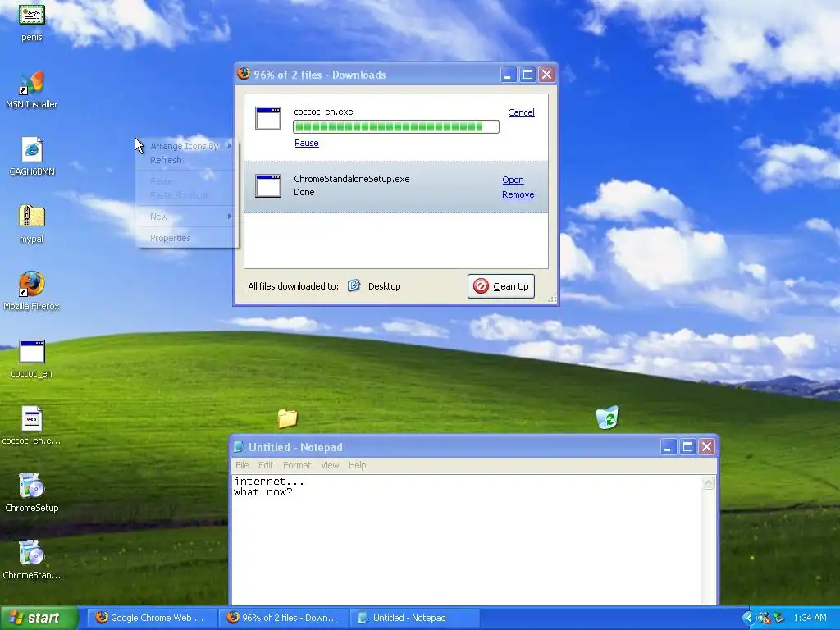This screenshot has height=630, width=840.
Task: Choose Refresh from the desktop context menu
Action: [x=166, y=160]
